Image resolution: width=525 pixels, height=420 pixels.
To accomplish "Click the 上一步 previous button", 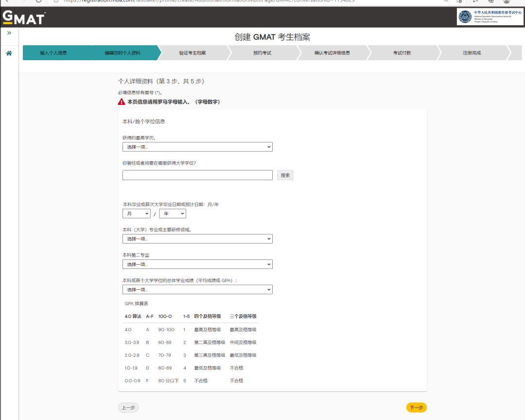I will (x=128, y=408).
